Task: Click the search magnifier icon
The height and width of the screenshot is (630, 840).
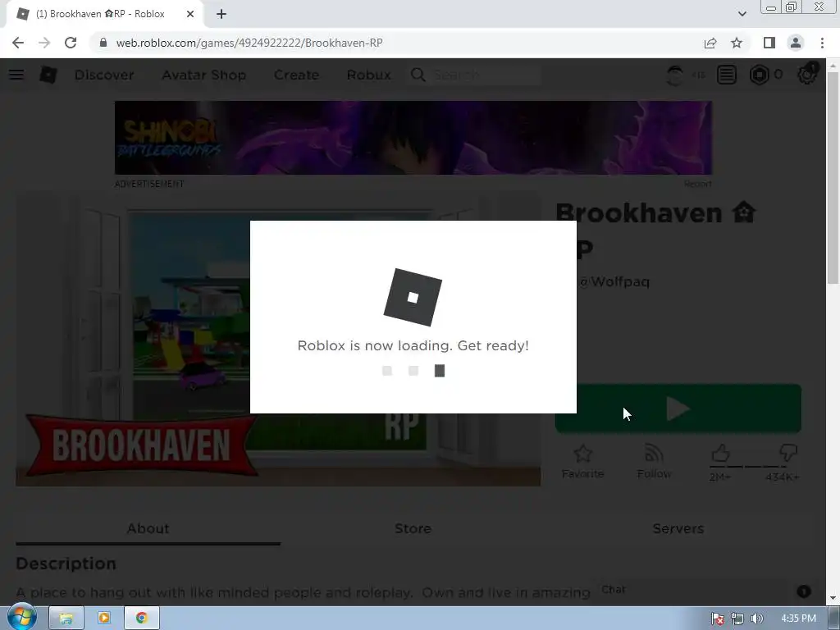Action: pyautogui.click(x=418, y=75)
